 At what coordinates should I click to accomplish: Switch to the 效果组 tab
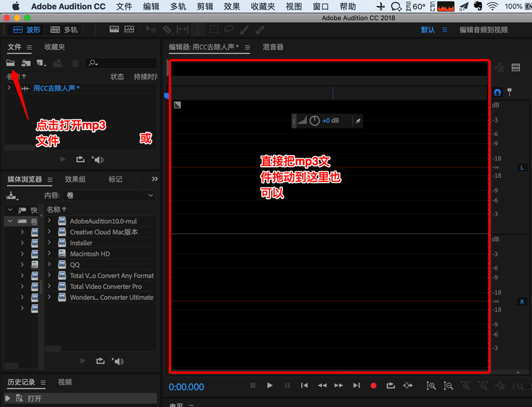pos(75,179)
